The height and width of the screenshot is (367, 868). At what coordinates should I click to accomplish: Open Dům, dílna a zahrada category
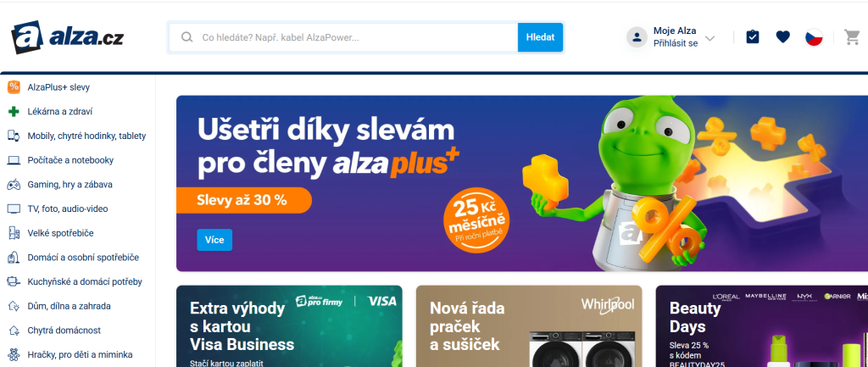70,306
